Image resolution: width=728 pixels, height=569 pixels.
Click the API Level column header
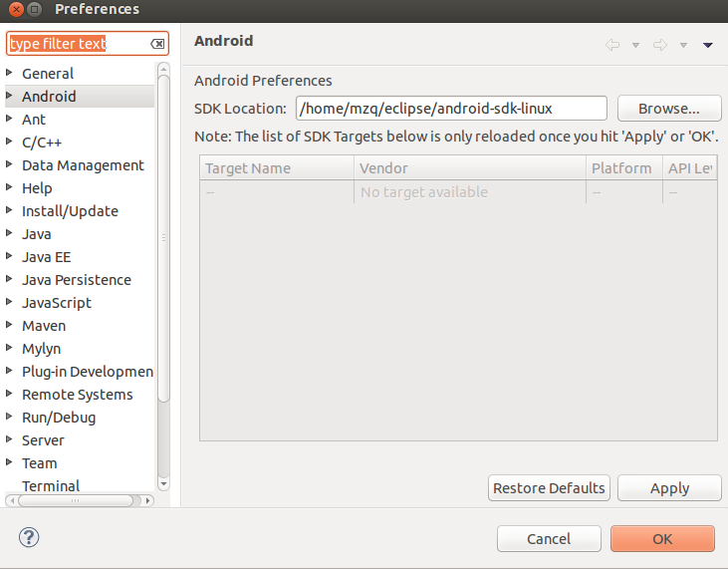pos(690,168)
